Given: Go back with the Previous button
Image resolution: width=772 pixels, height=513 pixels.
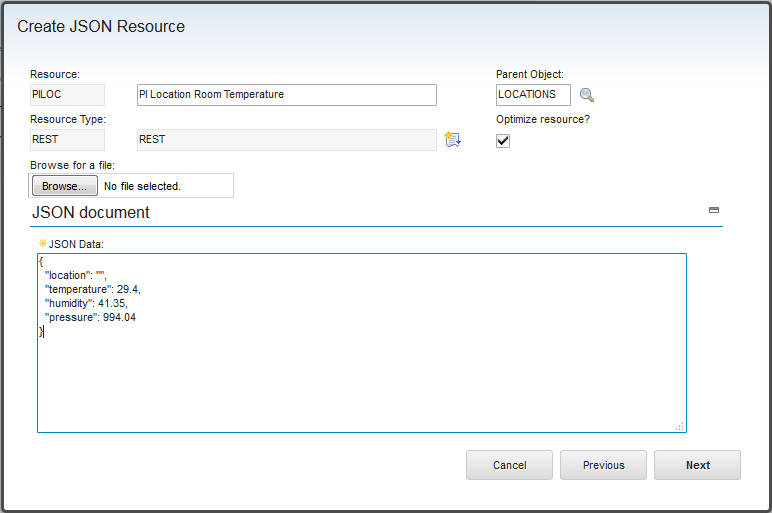Looking at the screenshot, I should click(x=603, y=465).
